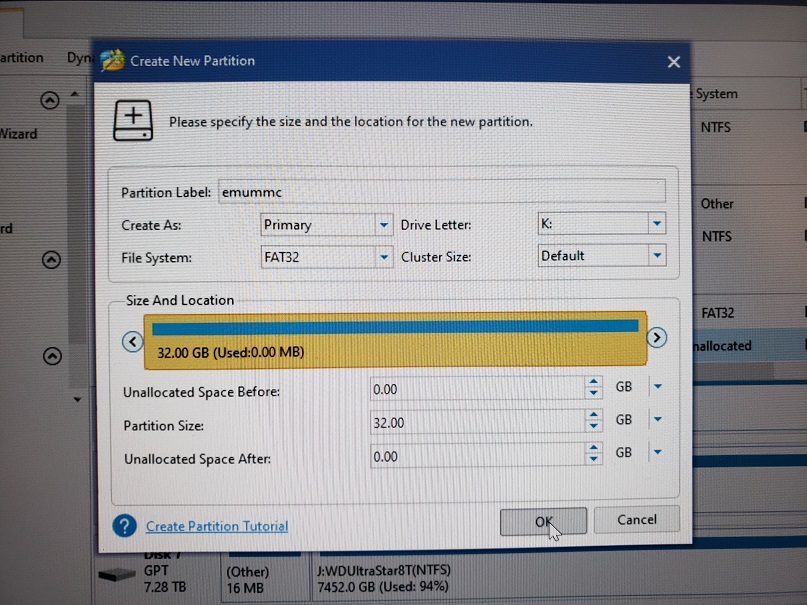Click the Unallocated Space Before value field

[x=477, y=389]
